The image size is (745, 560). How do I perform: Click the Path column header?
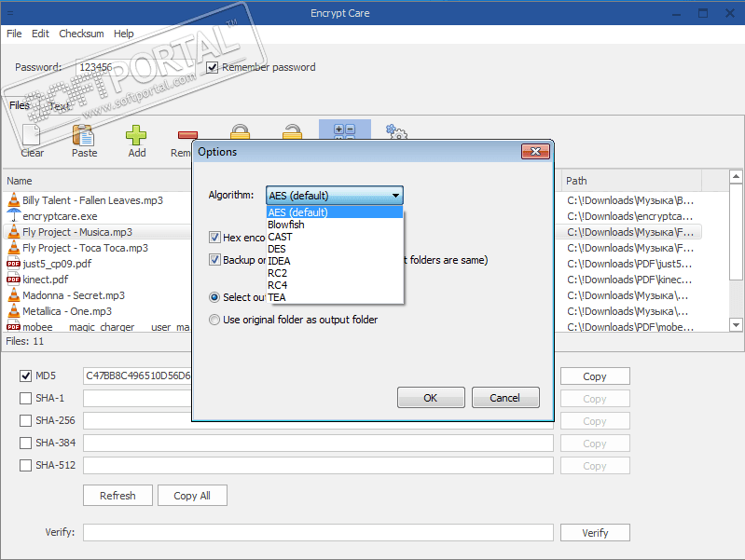(x=631, y=181)
